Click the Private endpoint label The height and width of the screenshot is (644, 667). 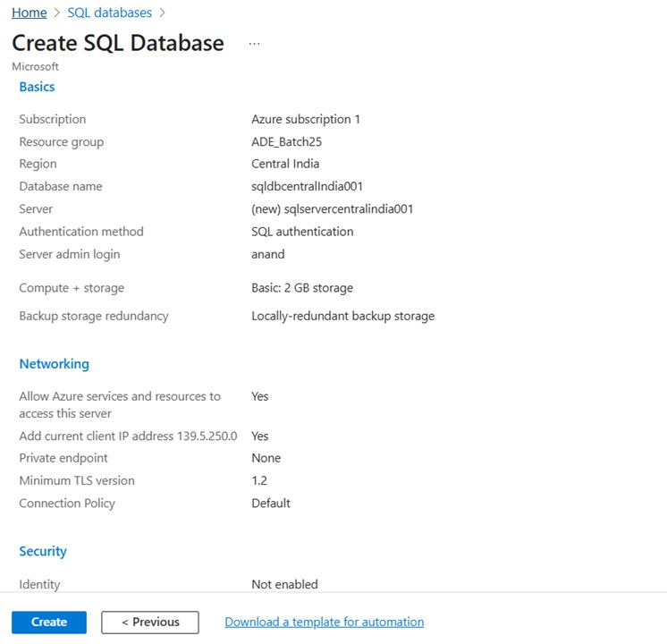point(63,458)
